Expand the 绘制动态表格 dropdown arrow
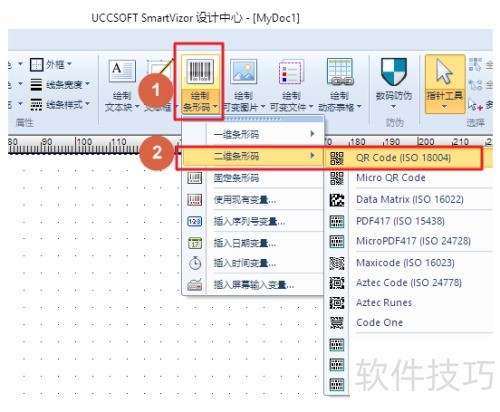 (359, 107)
